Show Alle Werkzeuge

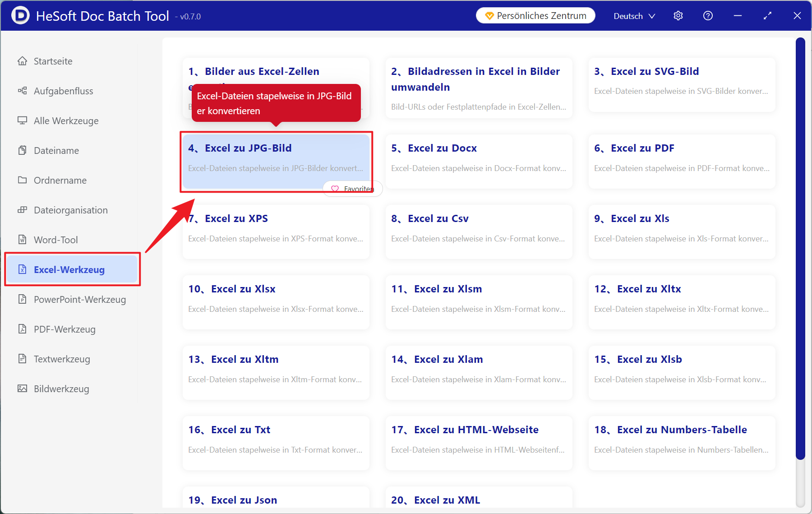72,120
